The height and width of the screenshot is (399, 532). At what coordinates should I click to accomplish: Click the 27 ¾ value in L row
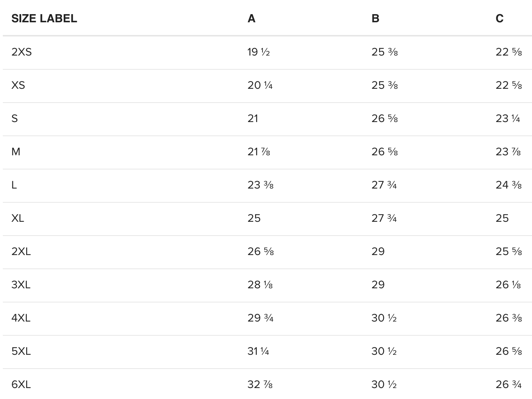[384, 185]
